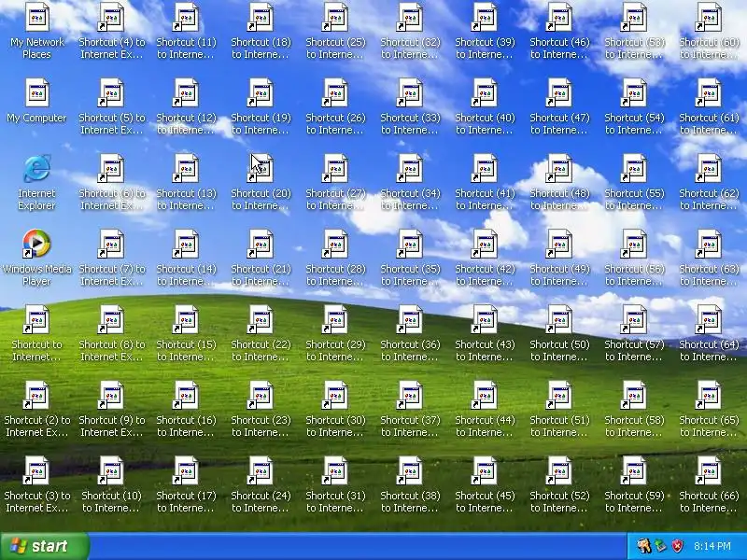Select the Windows Media Player icon
This screenshot has height=560, width=747.
pyautogui.click(x=37, y=244)
